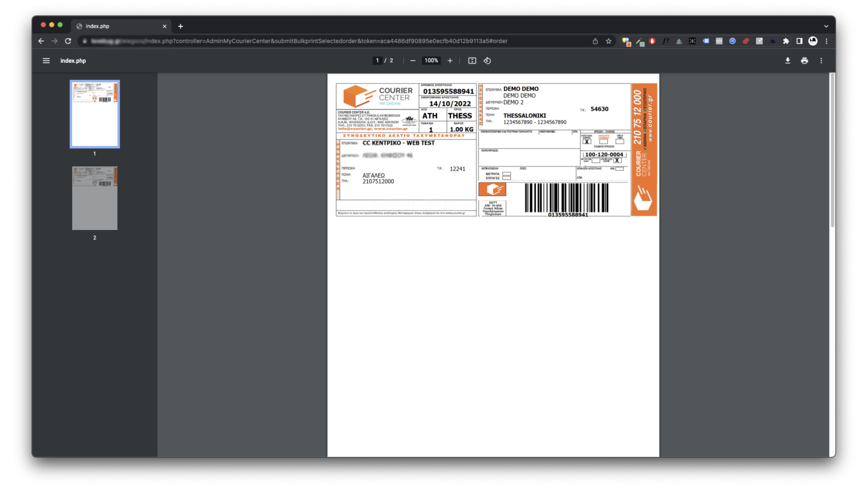Click the share page icon
Viewport: 868px width, 488px height.
(595, 41)
